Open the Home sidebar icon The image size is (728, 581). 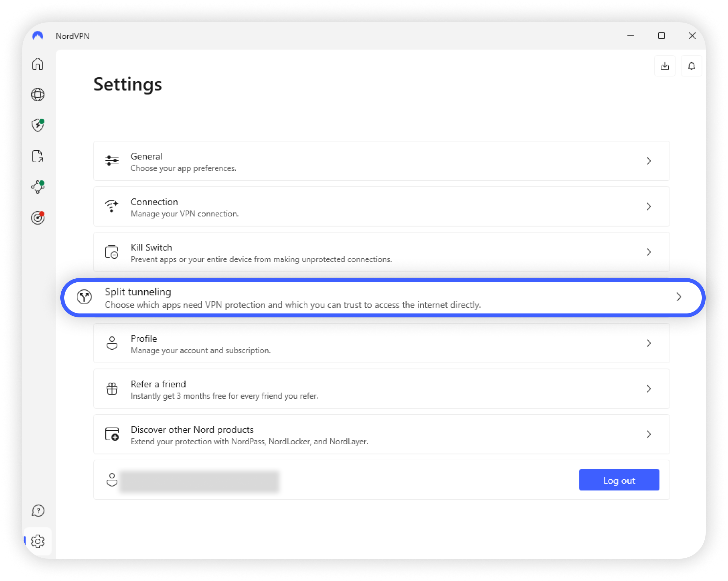38,64
